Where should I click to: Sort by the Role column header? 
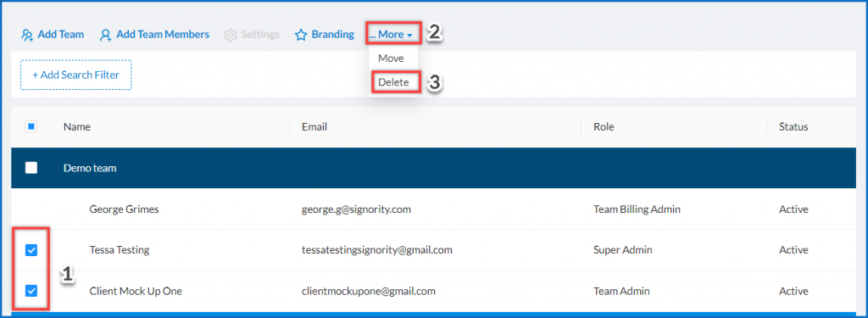point(604,127)
